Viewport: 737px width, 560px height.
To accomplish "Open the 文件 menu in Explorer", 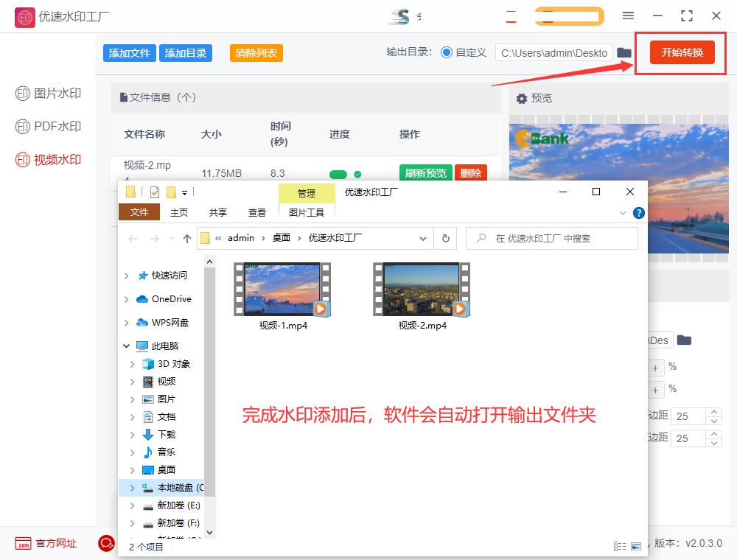I will (139, 212).
